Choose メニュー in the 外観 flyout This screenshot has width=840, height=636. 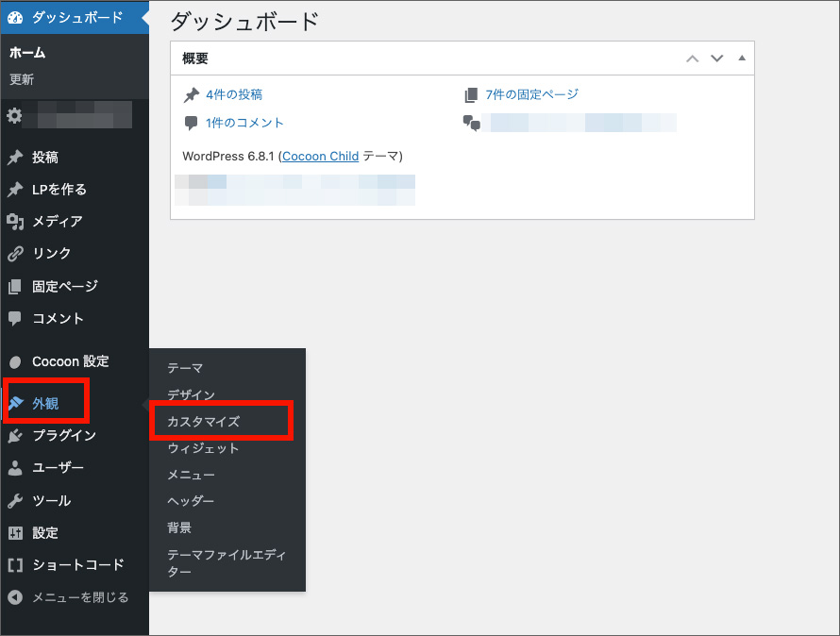[x=192, y=475]
